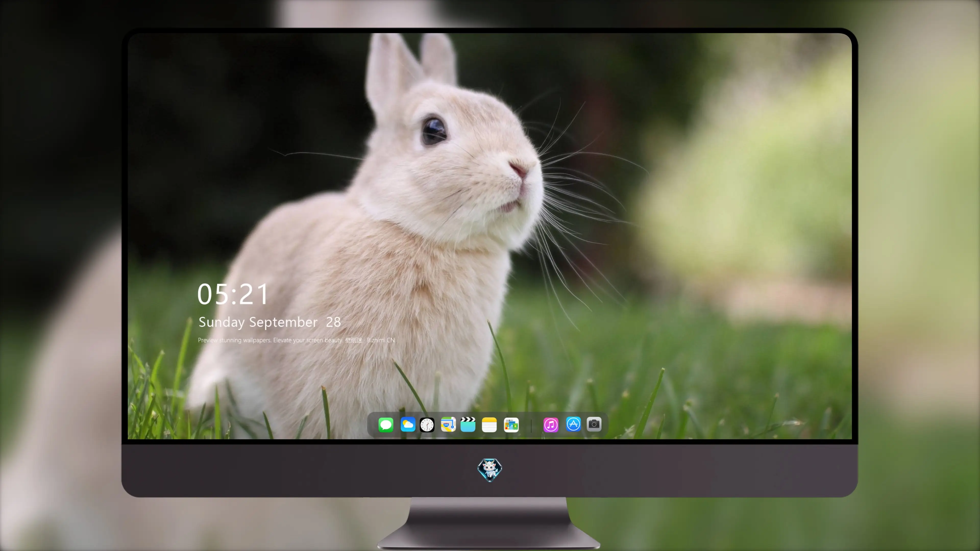Launch the iTunes Store music icon

pos(551,424)
